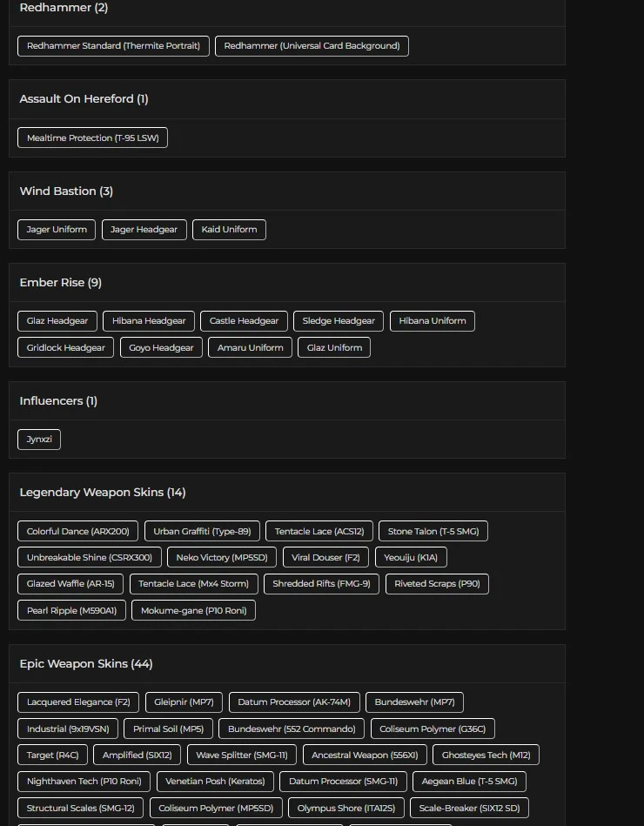Click Wave Splitter (SMG-11) skin
The width and height of the screenshot is (644, 826).
[x=242, y=755]
